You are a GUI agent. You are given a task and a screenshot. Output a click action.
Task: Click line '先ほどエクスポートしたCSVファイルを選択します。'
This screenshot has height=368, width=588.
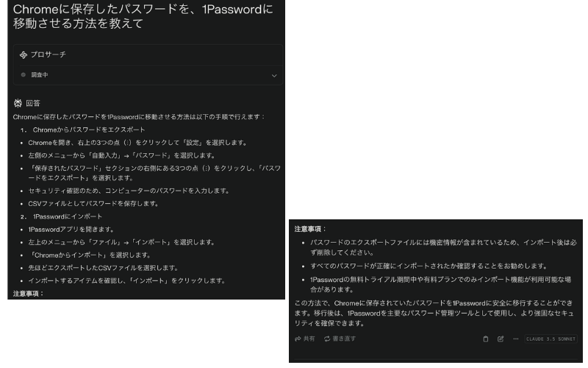click(x=104, y=268)
